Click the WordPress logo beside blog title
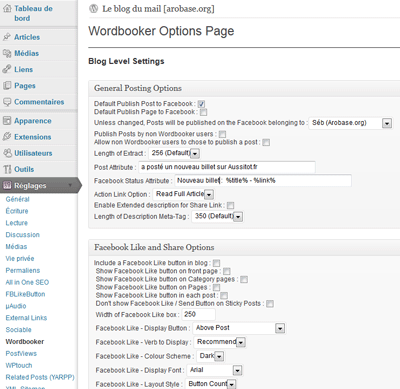The width and height of the screenshot is (400, 389). (x=94, y=9)
